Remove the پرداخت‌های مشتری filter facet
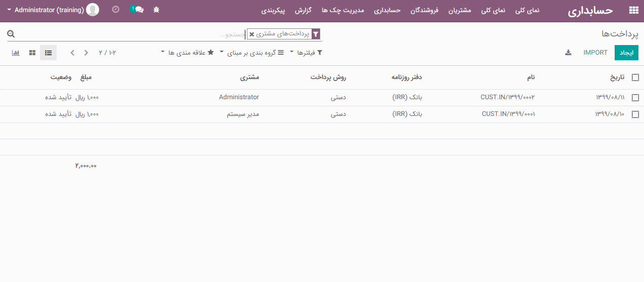Viewport: 644px width, 282px height. tap(252, 34)
